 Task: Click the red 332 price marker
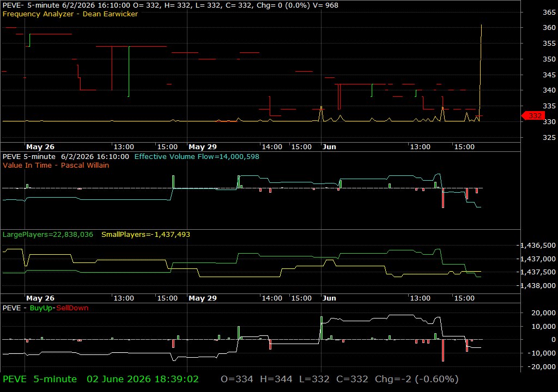[x=533, y=115]
